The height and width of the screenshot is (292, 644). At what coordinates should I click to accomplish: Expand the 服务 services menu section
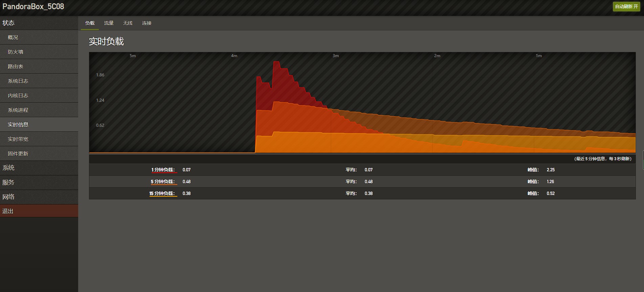[39, 182]
